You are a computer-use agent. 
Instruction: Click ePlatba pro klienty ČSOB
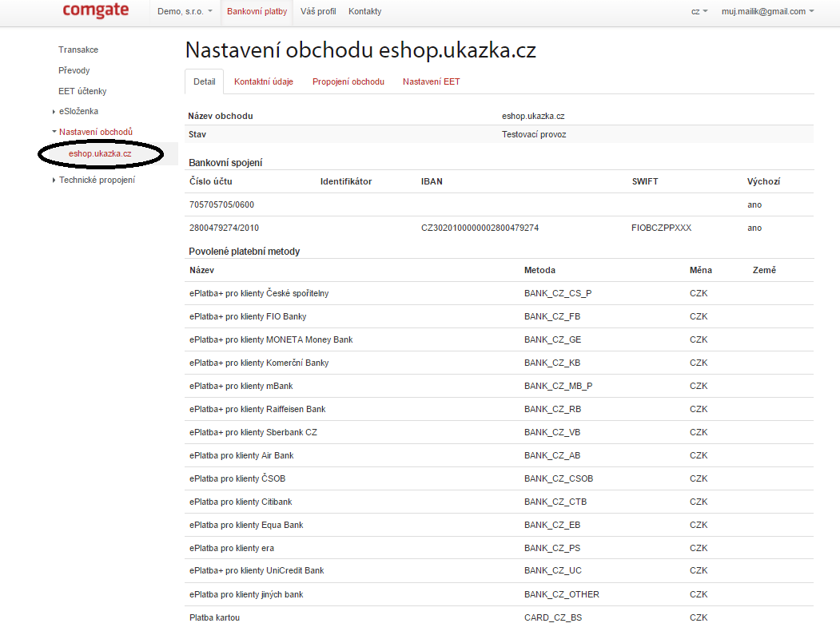point(237,478)
